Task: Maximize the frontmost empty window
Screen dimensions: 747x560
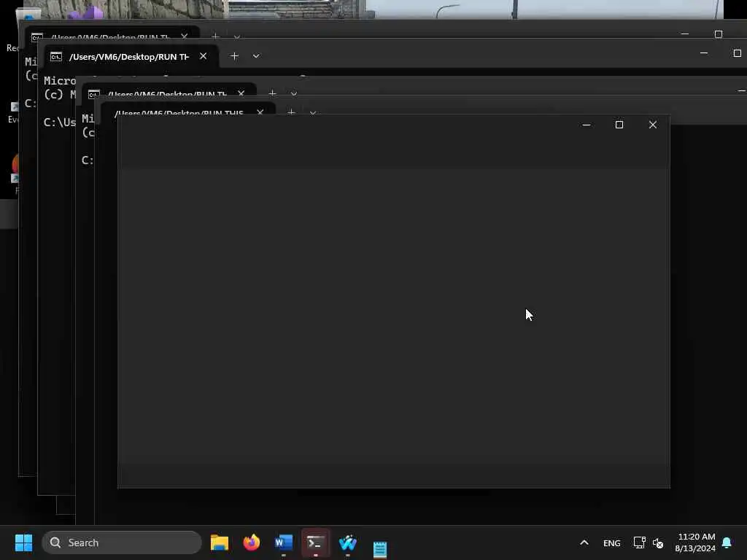Action: pyautogui.click(x=619, y=125)
